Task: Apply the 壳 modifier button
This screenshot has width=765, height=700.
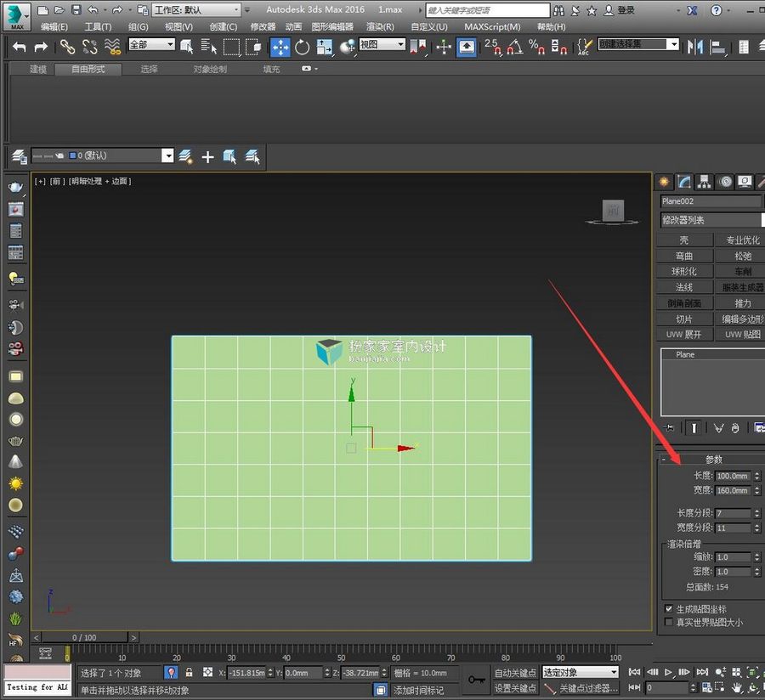Action: [684, 240]
